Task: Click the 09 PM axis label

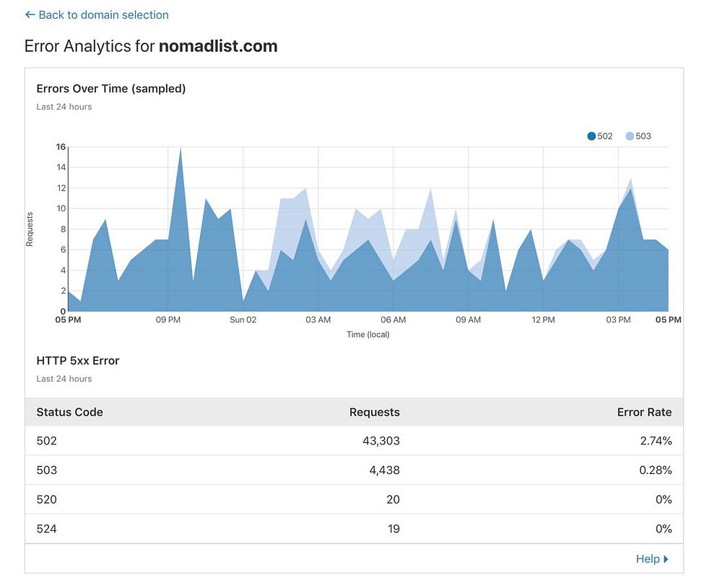Action: coord(168,320)
